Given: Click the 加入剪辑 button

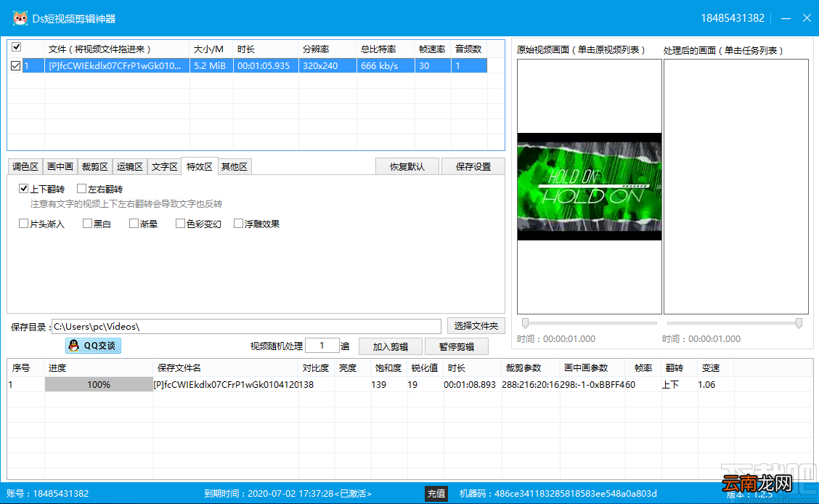Looking at the screenshot, I should coord(390,347).
